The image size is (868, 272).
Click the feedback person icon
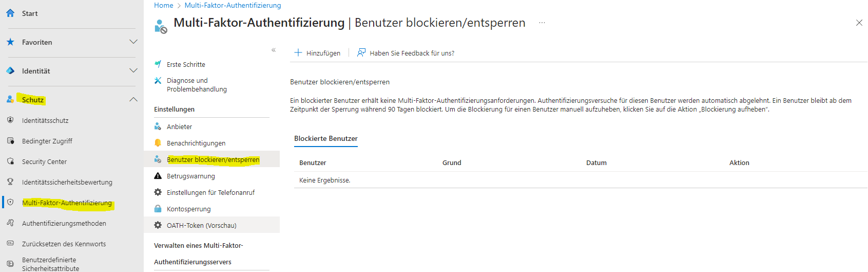coord(361,53)
